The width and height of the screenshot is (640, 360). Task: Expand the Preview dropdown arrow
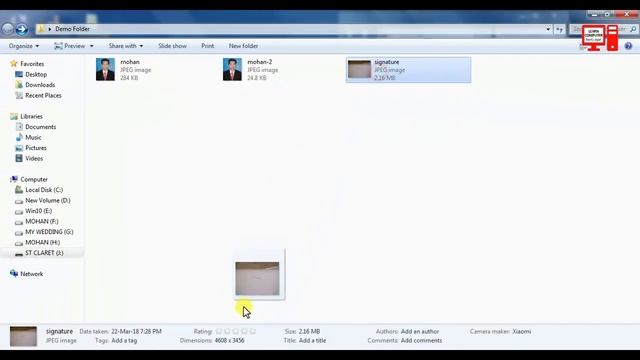click(91, 46)
